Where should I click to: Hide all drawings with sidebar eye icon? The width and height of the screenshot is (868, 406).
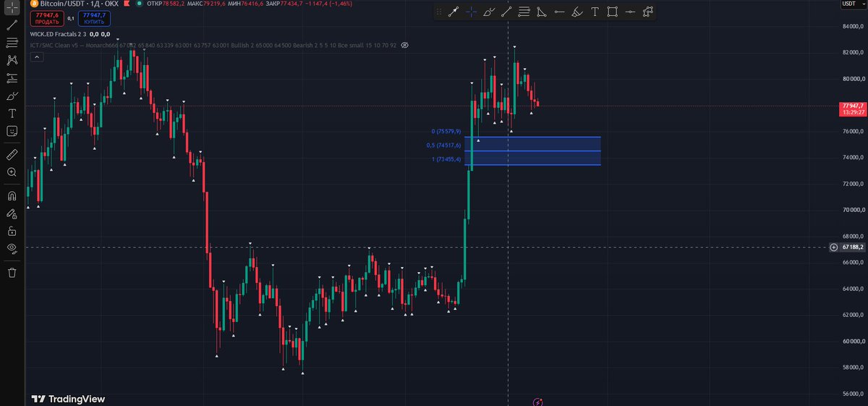pyautogui.click(x=12, y=249)
